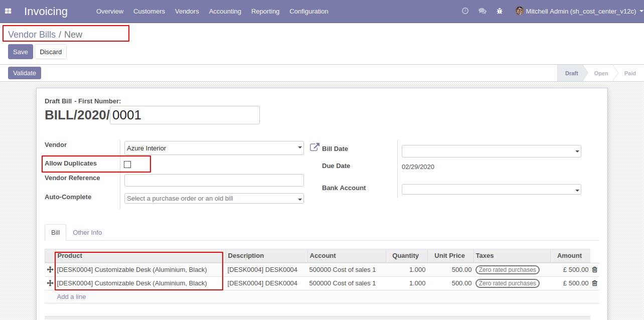Click the Validate button

coord(25,73)
